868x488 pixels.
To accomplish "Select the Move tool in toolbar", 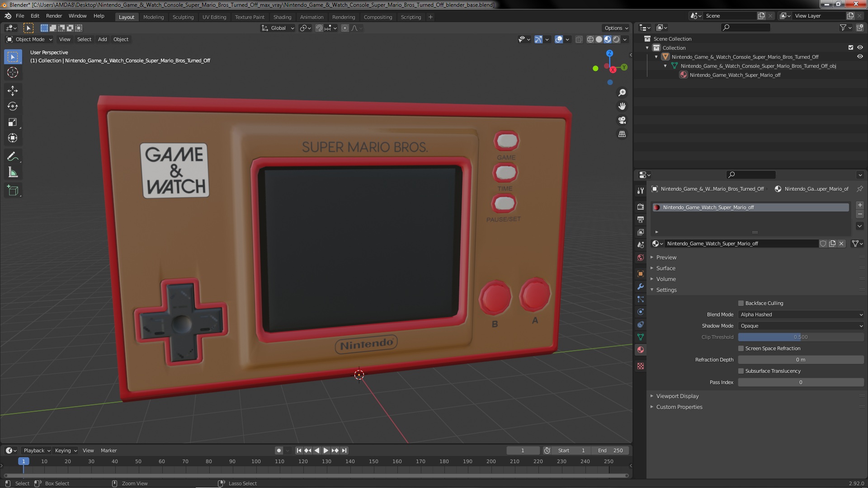I will tap(13, 91).
